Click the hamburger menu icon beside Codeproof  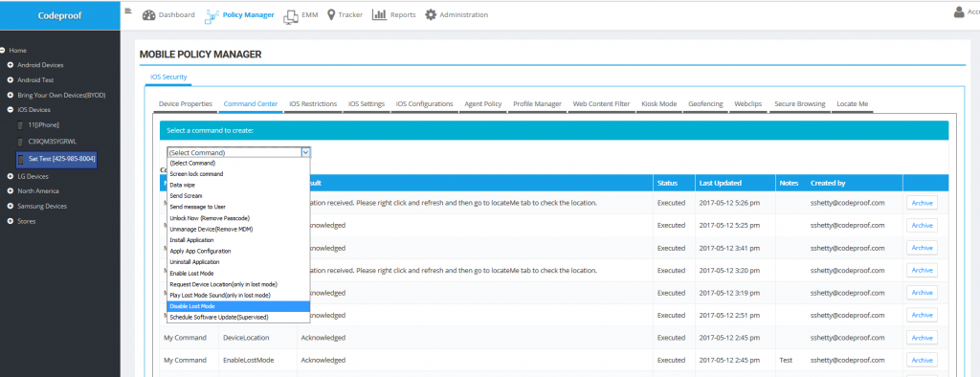(128, 11)
